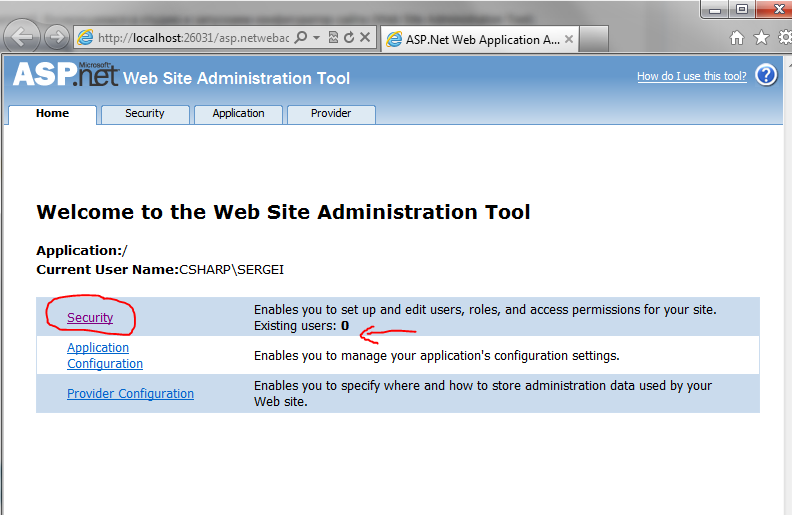Open the browser Tools gear icon
Viewport: 792px width, 515px height.
coord(785,37)
